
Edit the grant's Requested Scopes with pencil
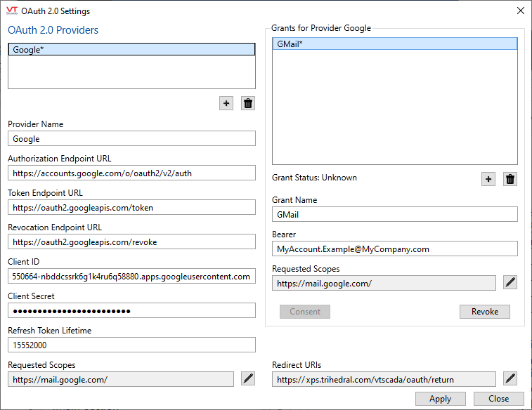510,283
